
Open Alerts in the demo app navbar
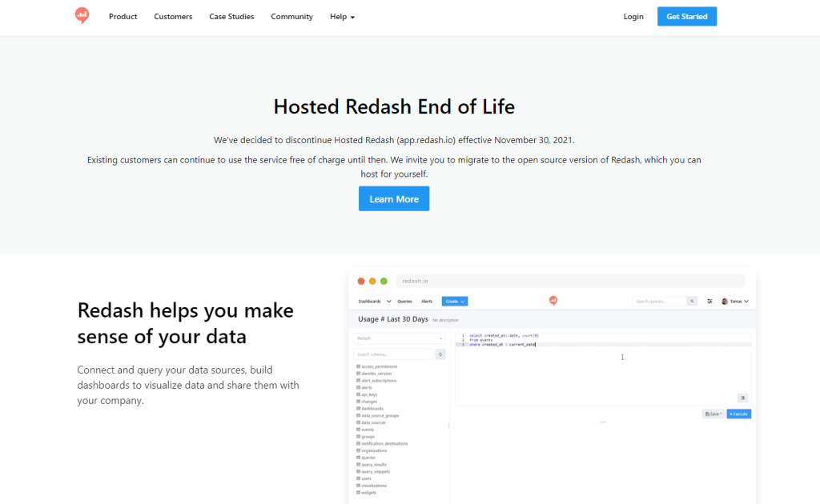coord(427,302)
